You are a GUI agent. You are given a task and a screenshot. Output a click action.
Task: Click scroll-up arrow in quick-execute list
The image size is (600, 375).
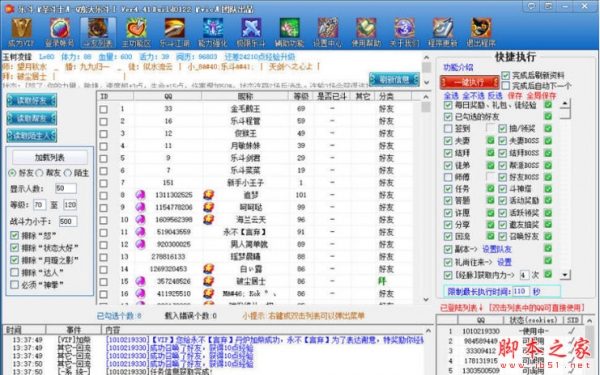[565, 103]
